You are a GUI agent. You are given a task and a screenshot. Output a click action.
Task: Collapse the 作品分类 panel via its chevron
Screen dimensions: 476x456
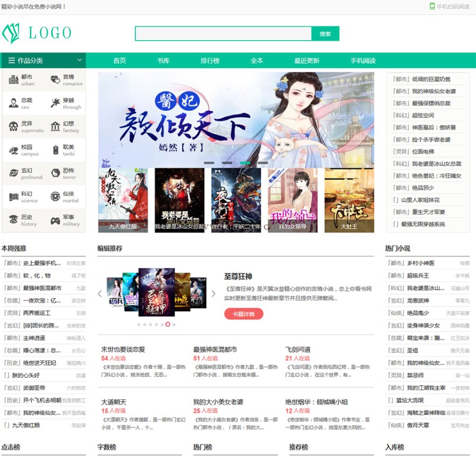point(80,60)
